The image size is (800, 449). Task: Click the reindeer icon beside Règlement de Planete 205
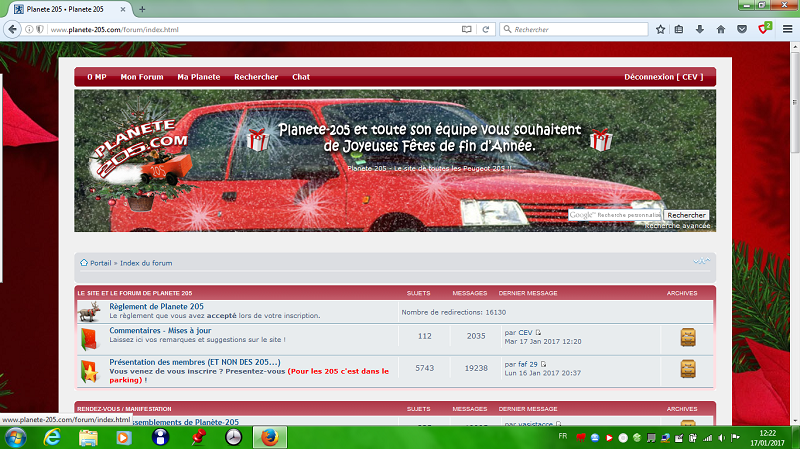tap(89, 311)
